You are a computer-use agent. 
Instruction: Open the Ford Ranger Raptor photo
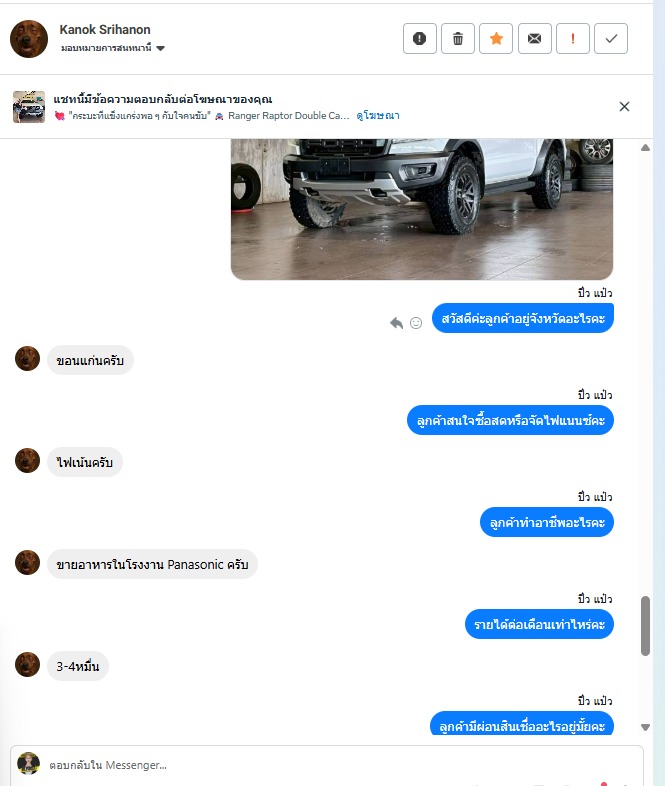(x=421, y=209)
